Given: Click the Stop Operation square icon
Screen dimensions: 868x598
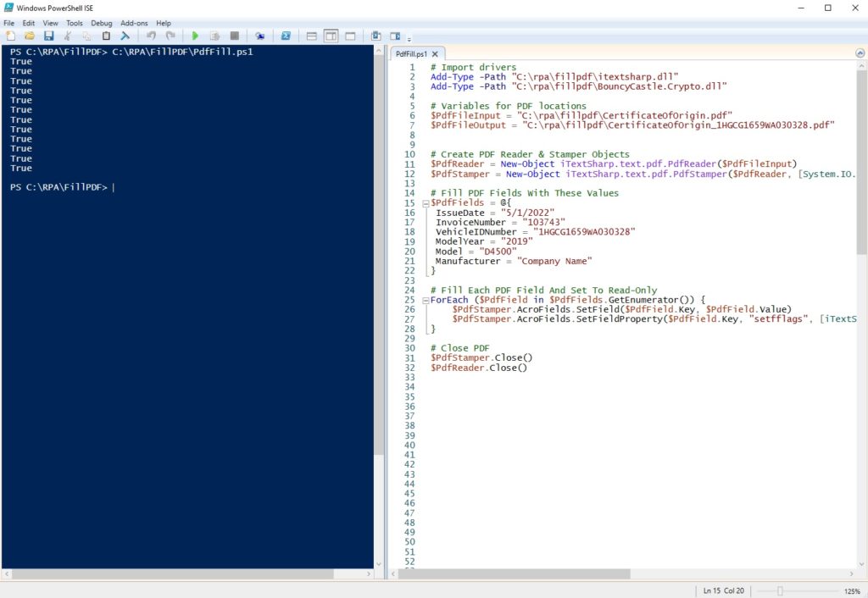Looking at the screenshot, I should click(235, 36).
